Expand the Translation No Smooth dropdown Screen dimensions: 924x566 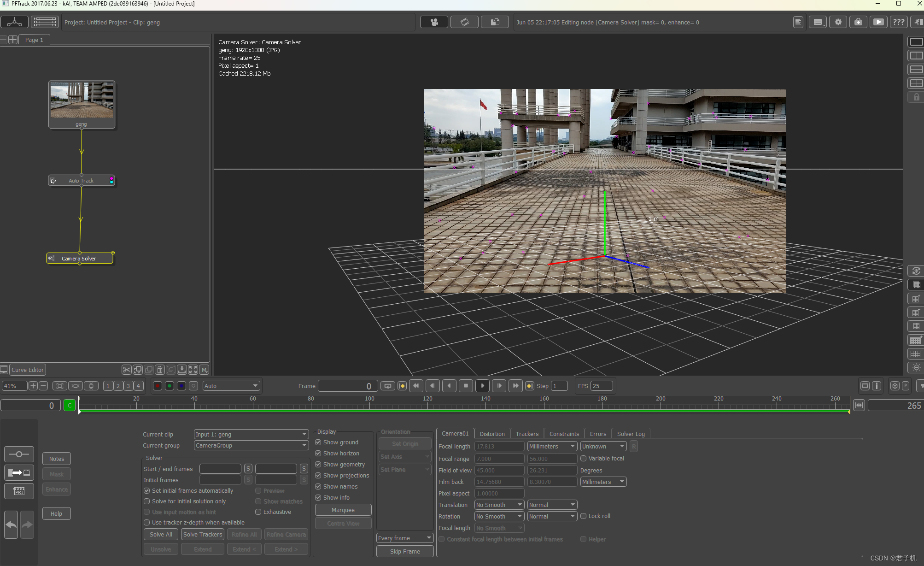pos(499,505)
